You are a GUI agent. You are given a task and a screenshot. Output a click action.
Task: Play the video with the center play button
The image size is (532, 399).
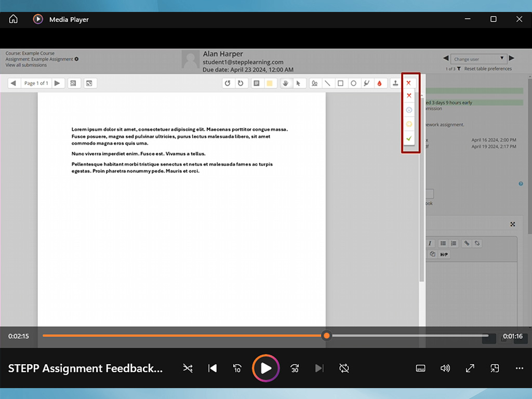point(266,368)
